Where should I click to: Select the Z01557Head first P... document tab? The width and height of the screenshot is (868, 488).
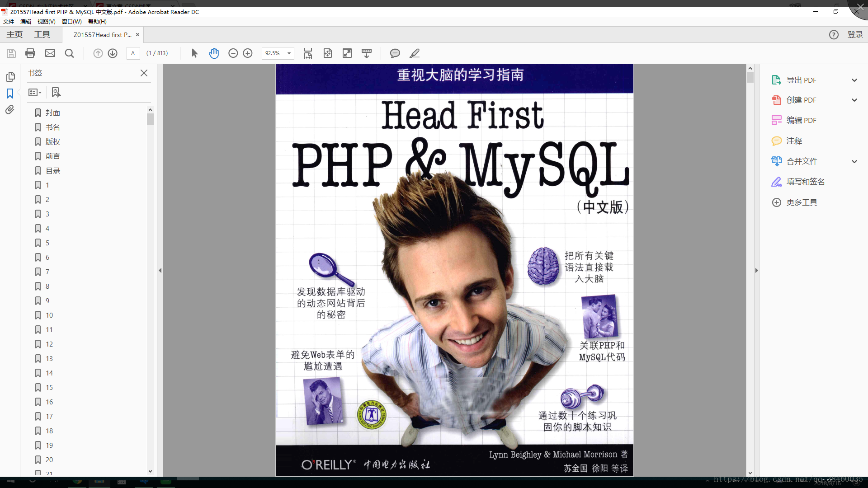coord(102,35)
